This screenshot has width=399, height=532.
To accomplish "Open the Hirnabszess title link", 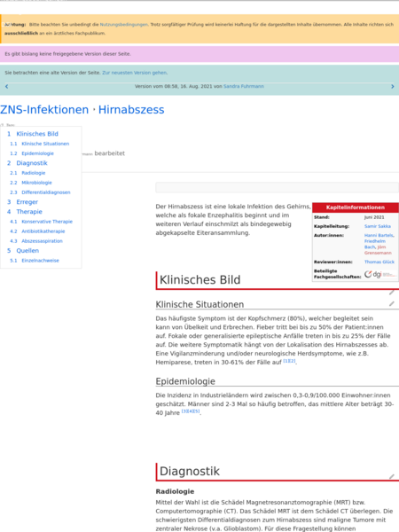I will click(x=131, y=110).
